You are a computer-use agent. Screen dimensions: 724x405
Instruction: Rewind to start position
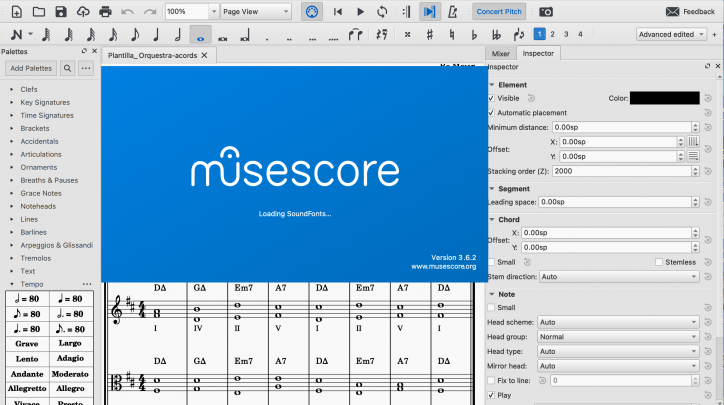click(x=338, y=12)
